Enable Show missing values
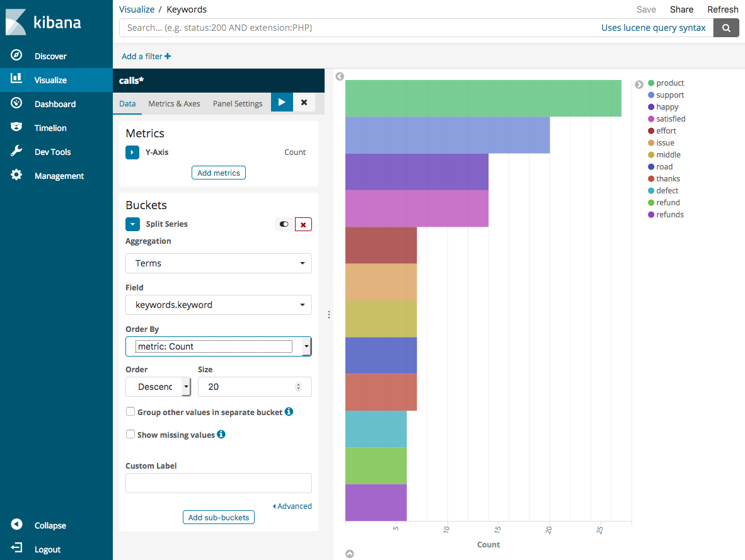This screenshot has width=745, height=560. point(130,434)
